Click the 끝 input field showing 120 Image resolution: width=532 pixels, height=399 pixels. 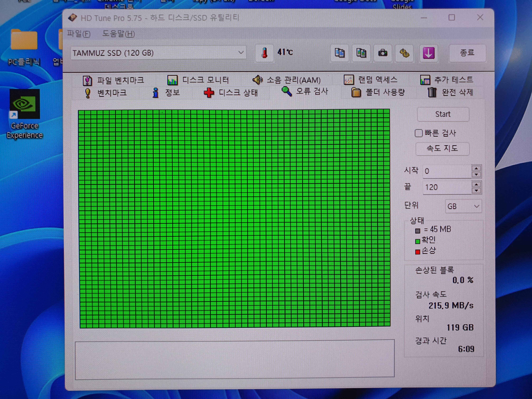[x=447, y=187]
